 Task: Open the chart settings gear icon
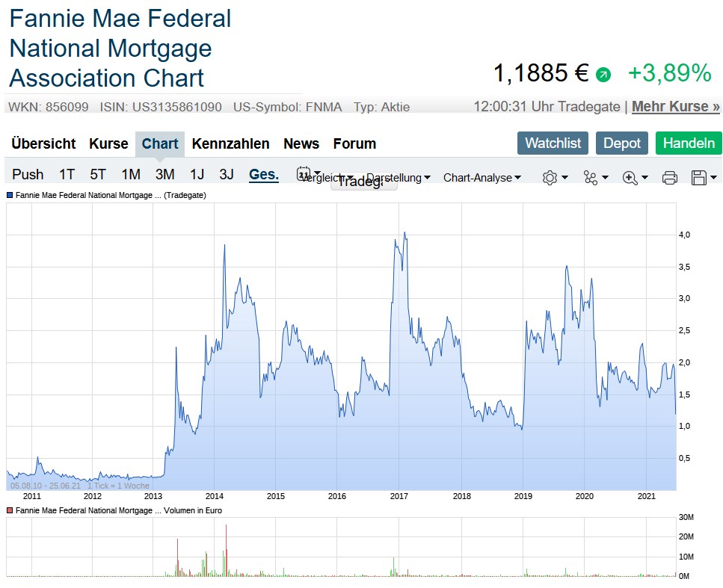(550, 178)
